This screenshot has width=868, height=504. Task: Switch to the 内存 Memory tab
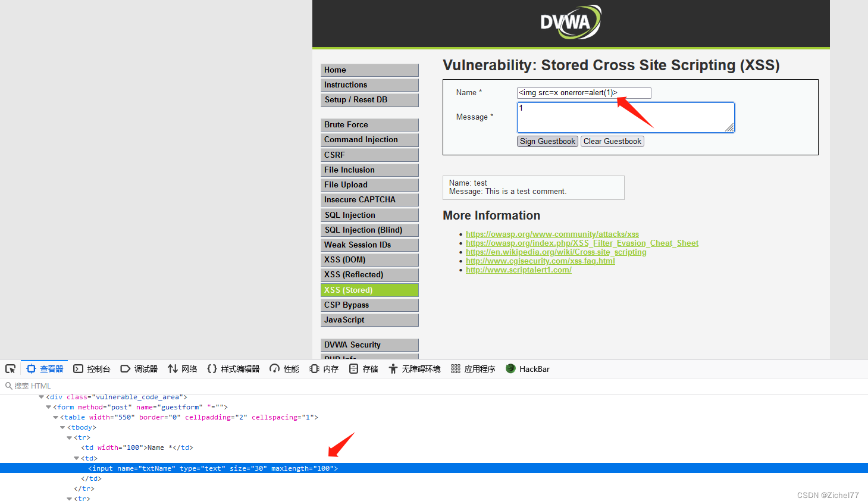[x=324, y=369]
